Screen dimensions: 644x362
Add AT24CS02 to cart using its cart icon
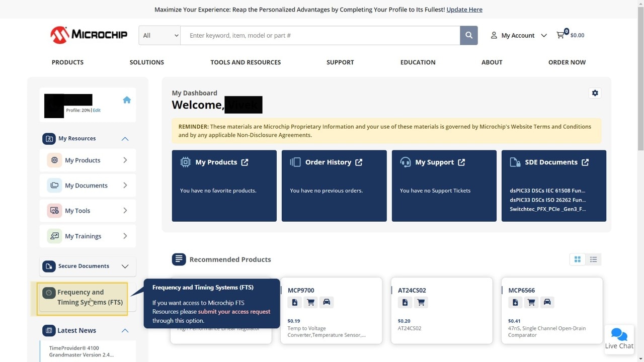coord(421,302)
